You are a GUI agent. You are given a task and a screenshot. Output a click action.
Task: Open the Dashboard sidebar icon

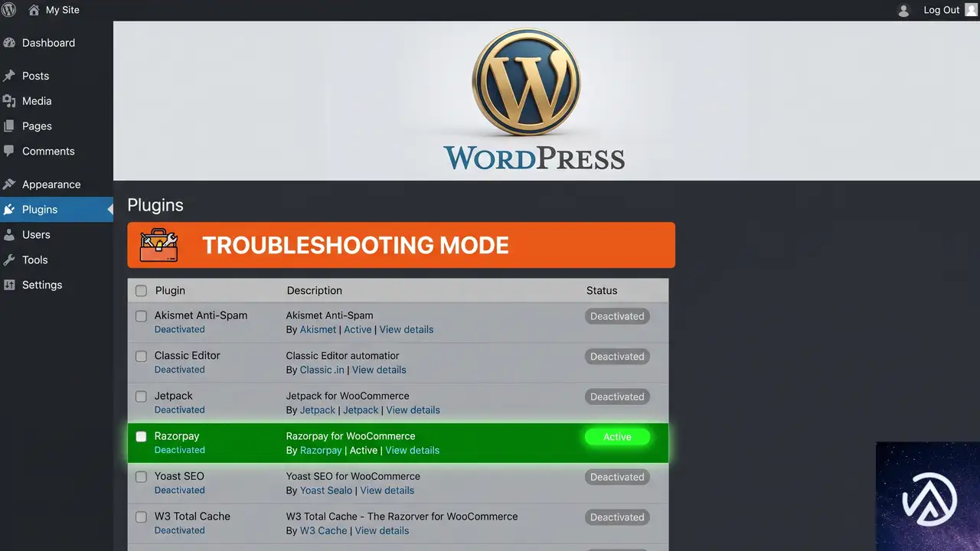pos(9,43)
